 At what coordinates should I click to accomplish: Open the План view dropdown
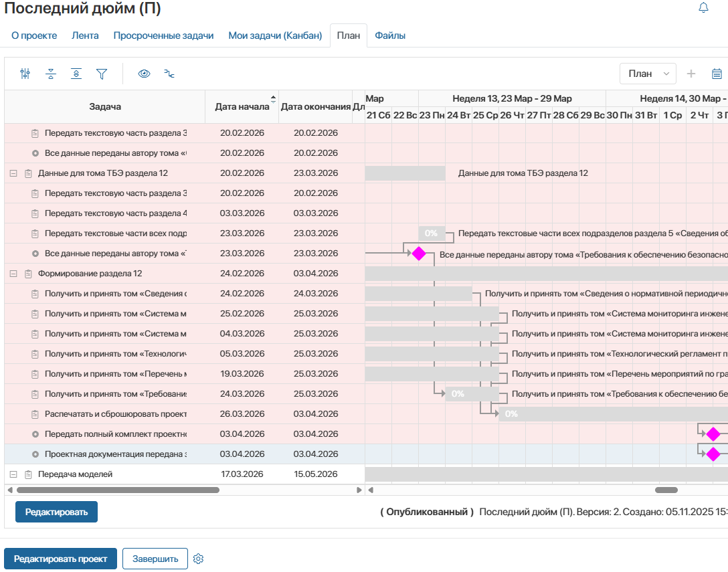tap(648, 74)
